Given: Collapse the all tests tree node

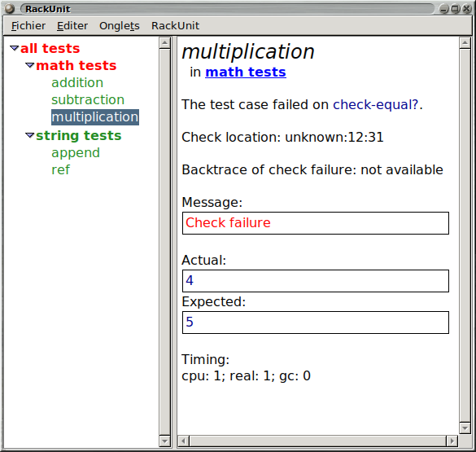Looking at the screenshot, I should (15, 48).
